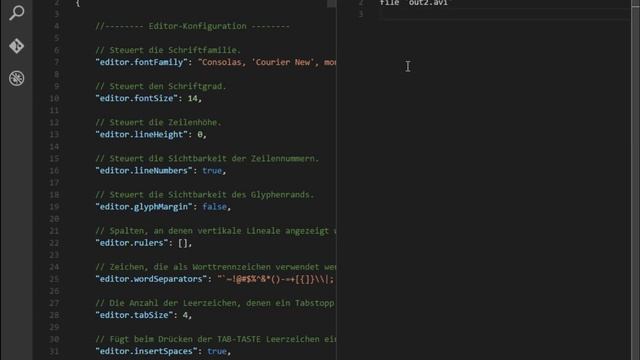Viewport: 640px width, 360px height.
Task: Click the "editor.insertSpaces" setting key
Action: click(x=146, y=351)
